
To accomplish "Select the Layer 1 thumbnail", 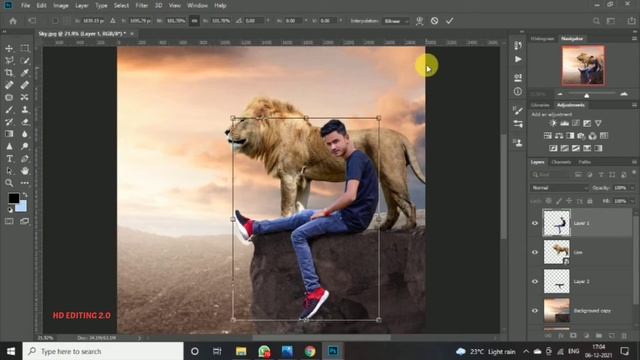I will click(x=557, y=223).
